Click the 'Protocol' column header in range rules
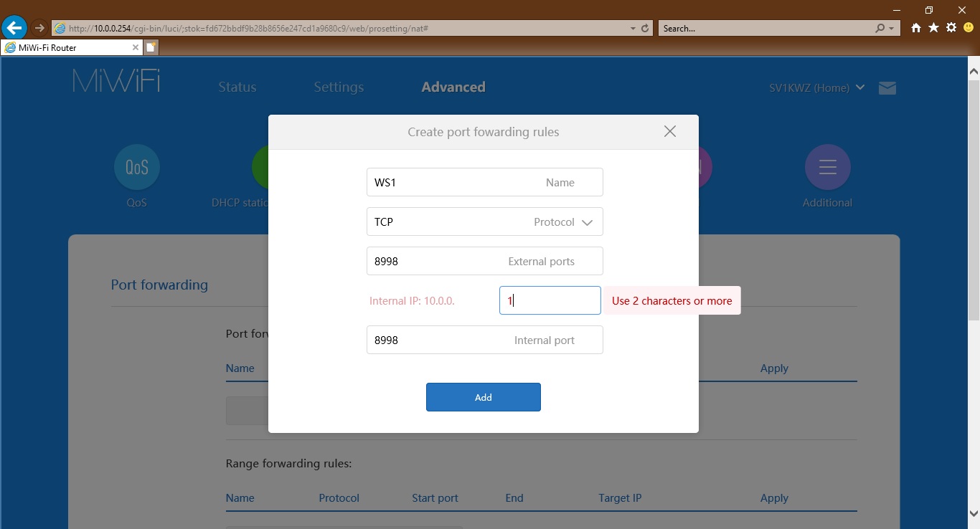Screen dimensions: 980x529 (x=339, y=497)
